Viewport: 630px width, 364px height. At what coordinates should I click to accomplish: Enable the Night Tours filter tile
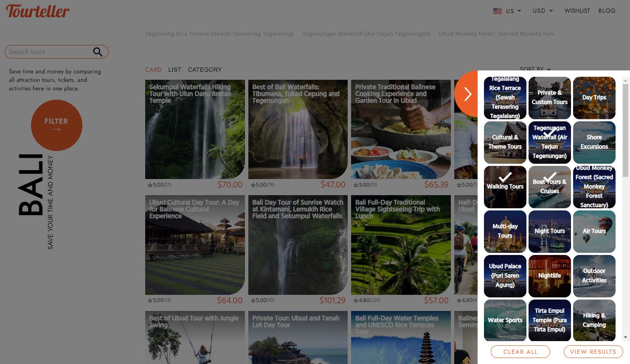click(x=550, y=232)
